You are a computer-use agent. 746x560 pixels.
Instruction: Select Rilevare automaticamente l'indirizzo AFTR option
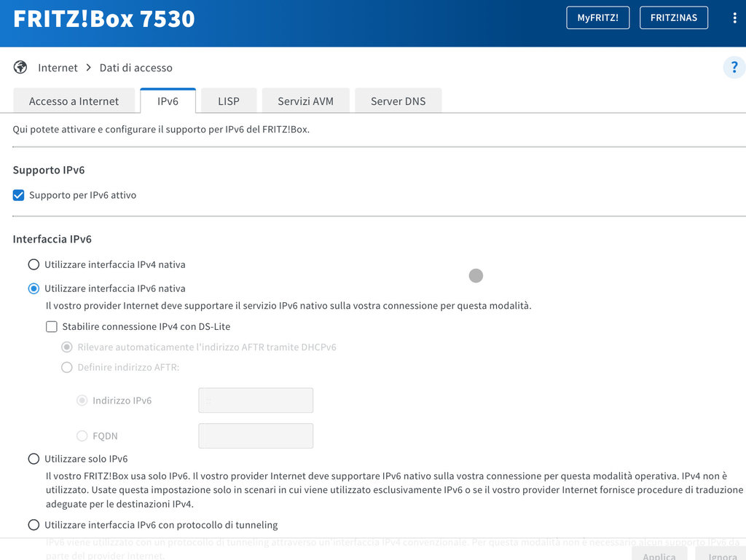click(x=66, y=347)
